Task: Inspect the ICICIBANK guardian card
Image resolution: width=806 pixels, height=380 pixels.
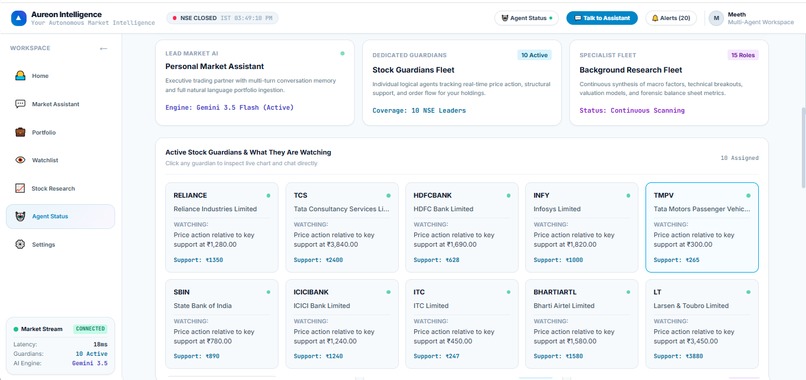Action: [342, 324]
